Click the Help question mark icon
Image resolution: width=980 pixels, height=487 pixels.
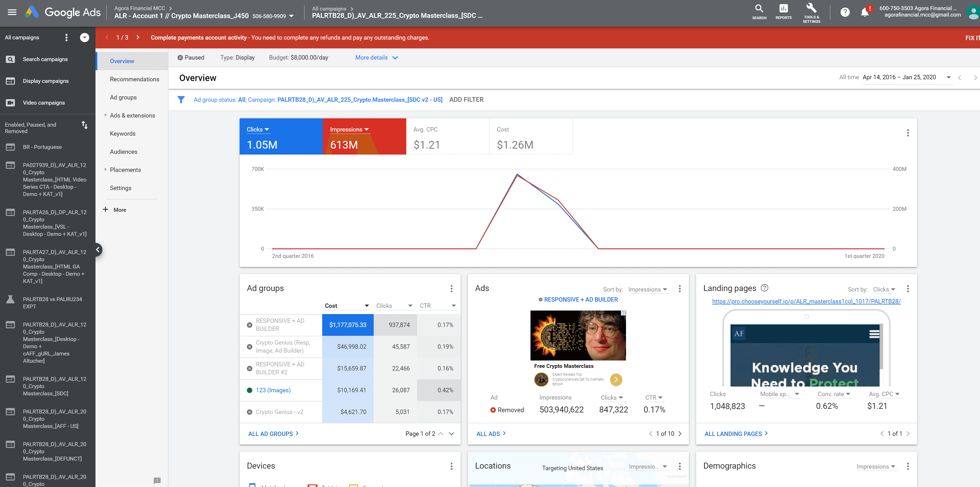845,12
